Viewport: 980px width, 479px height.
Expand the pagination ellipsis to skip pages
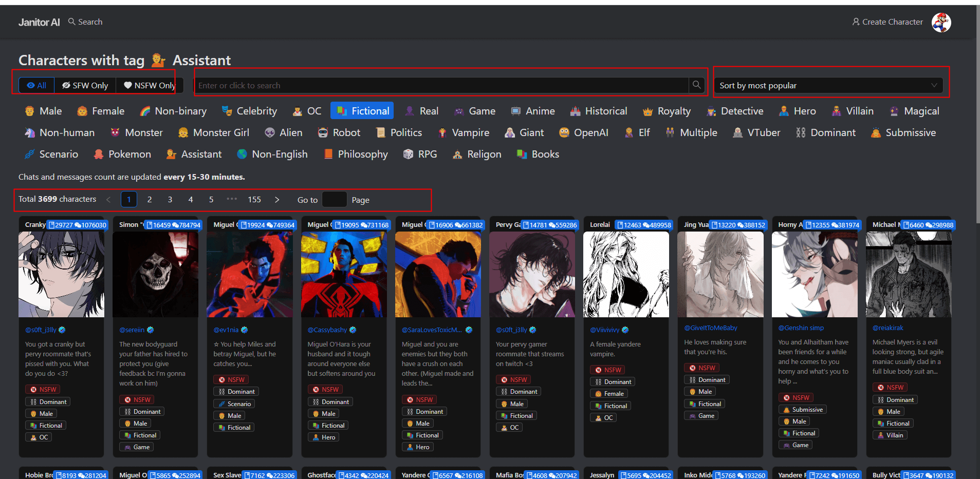coord(232,200)
